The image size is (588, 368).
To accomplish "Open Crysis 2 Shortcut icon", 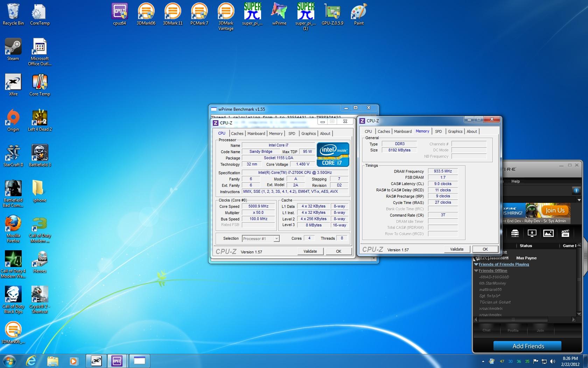I will (40, 300).
